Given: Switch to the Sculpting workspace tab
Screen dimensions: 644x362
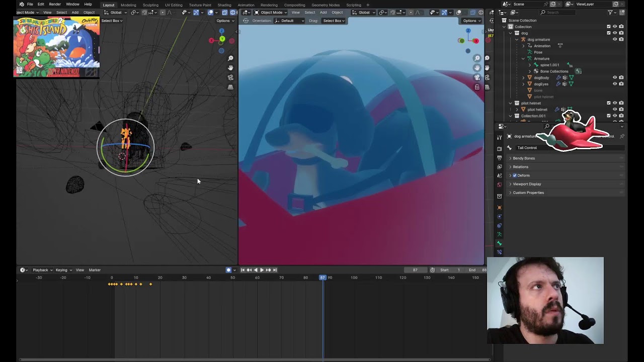Looking at the screenshot, I should pyautogui.click(x=150, y=5).
